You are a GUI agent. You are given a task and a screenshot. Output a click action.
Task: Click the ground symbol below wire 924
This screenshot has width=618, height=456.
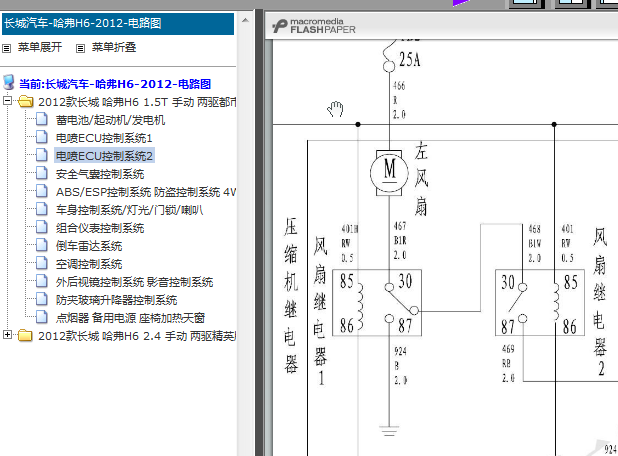pyautogui.click(x=389, y=431)
